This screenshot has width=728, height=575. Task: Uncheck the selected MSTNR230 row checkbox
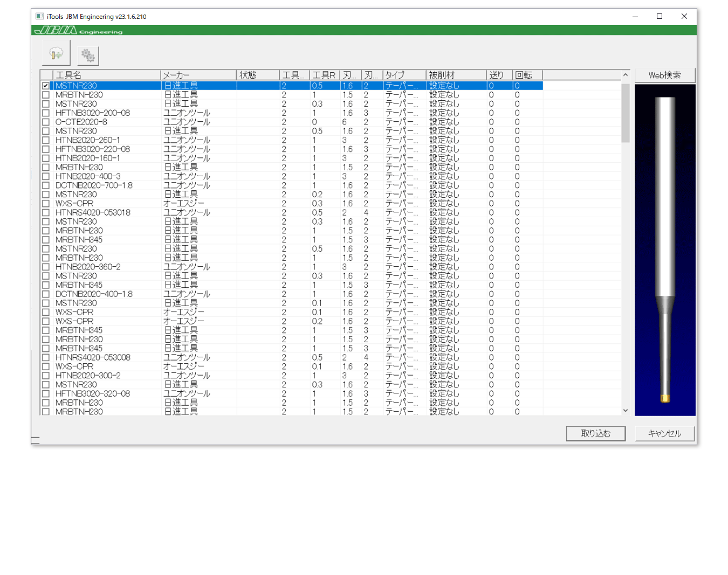coord(46,86)
